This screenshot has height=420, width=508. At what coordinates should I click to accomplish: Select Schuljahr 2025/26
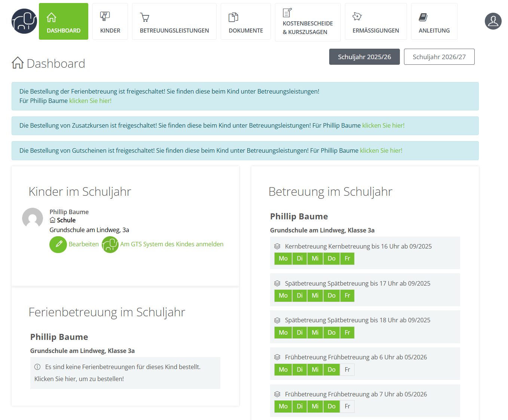coord(364,57)
